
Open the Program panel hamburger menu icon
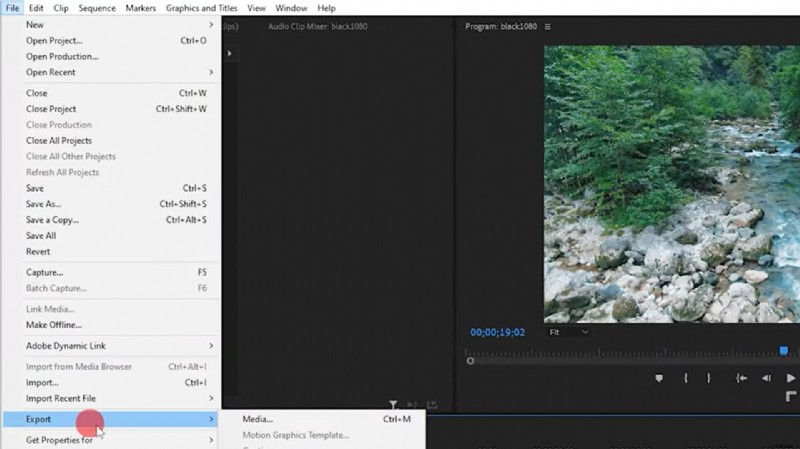[547, 26]
